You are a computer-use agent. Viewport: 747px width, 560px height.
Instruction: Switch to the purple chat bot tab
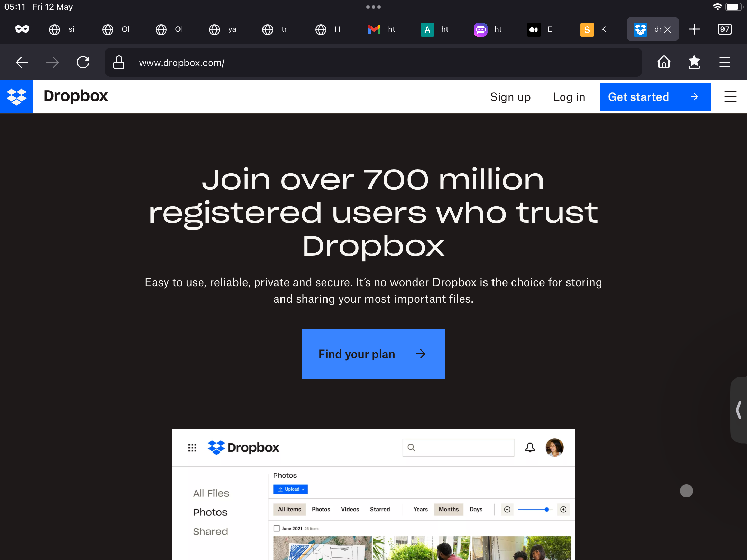pyautogui.click(x=488, y=29)
